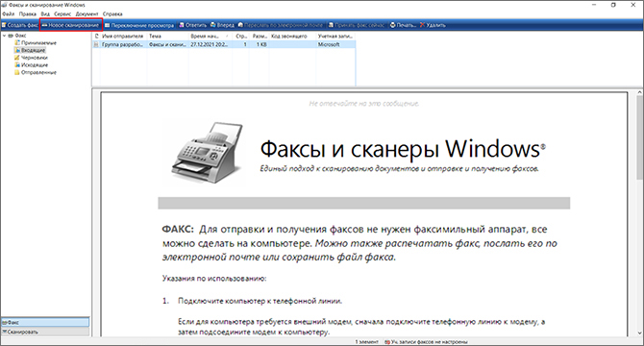Click the preview scrollbar up arrow
The height and width of the screenshot is (346, 644).
tap(639, 93)
